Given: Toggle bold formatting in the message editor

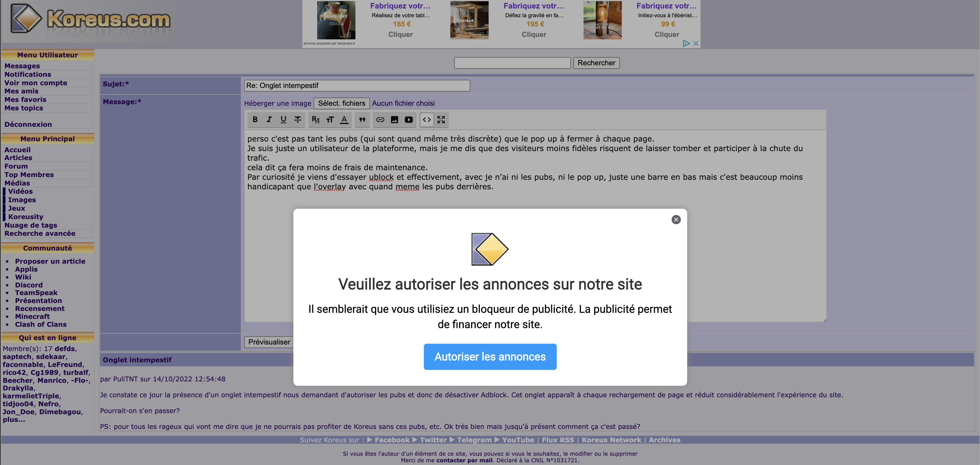Looking at the screenshot, I should tap(255, 120).
